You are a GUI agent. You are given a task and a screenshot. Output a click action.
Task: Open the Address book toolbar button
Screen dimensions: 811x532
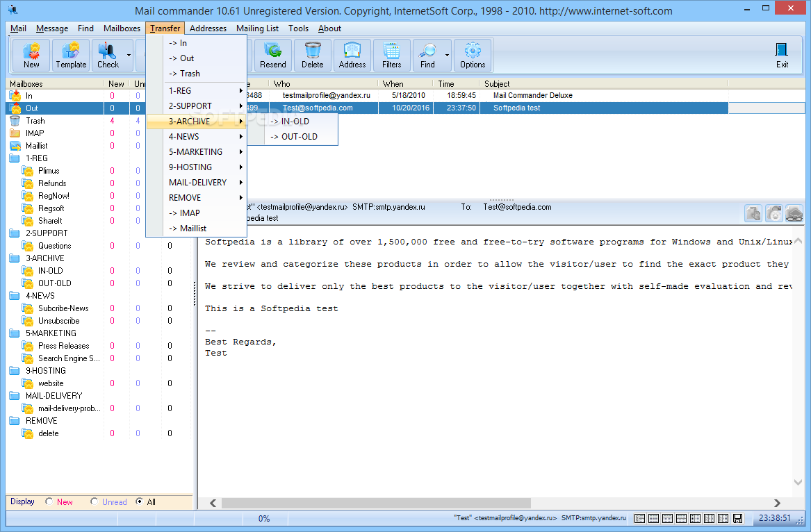(x=352, y=56)
